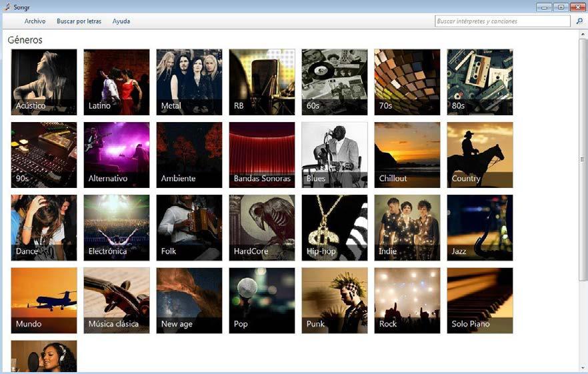The width and height of the screenshot is (588, 374).
Task: Open the Música clásica tile
Action: [117, 301]
